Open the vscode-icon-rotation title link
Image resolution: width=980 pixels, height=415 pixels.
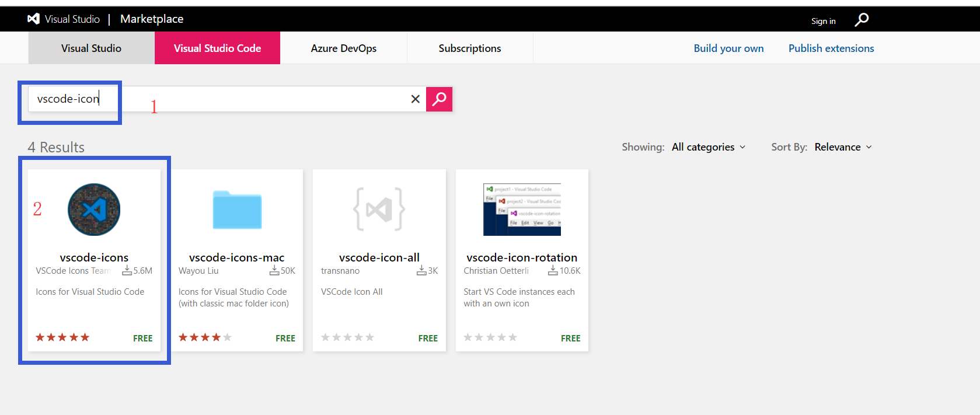tap(522, 257)
